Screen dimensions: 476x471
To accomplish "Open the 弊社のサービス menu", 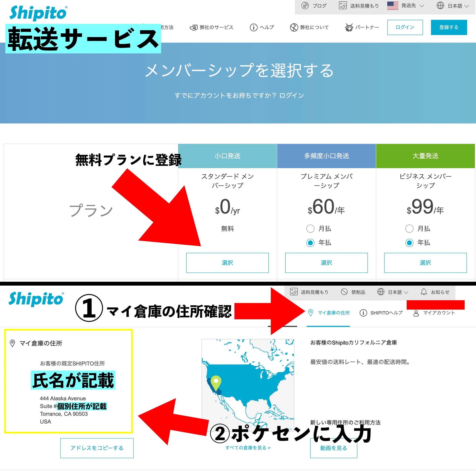I will [216, 27].
